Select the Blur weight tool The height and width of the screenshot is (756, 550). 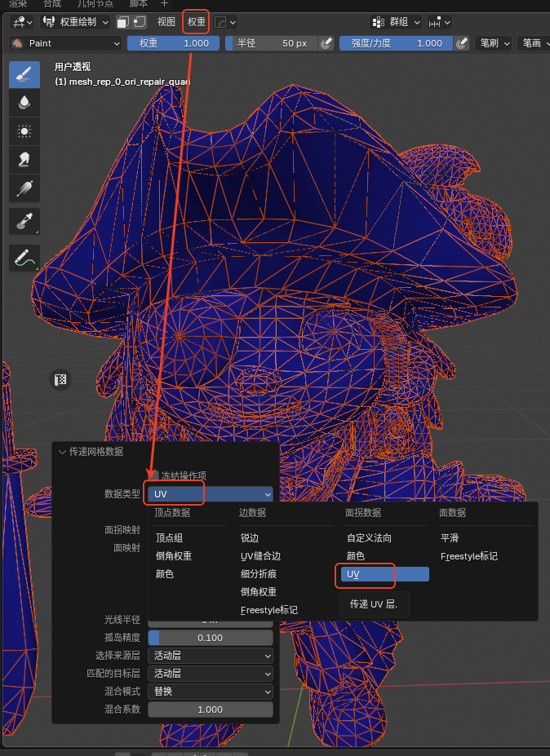24,103
